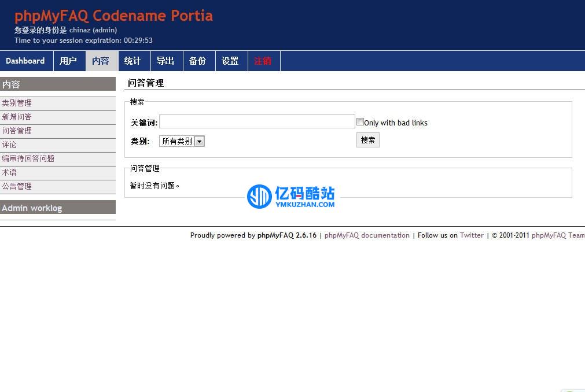Viewport: 585px width, 392px height.
Task: Open 编审待回答问题 open questions page
Action: point(26,158)
